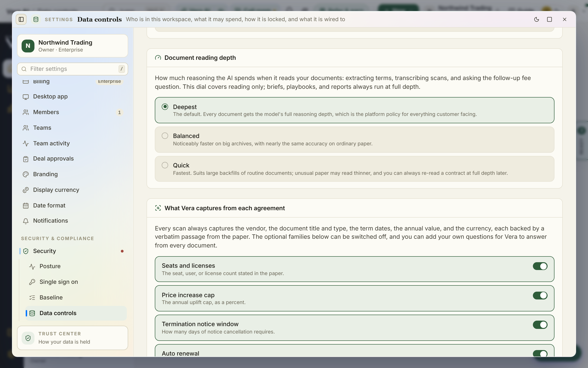This screenshot has width=588, height=368.
Task: Open Teams settings
Action: [72, 128]
